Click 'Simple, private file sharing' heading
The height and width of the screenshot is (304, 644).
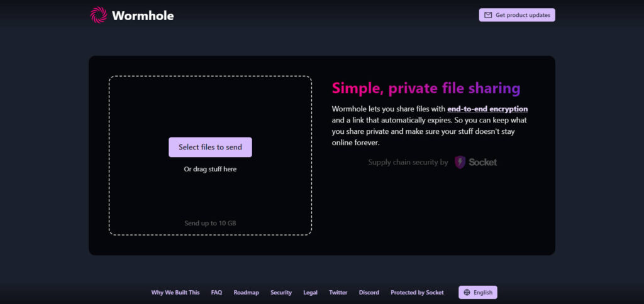pyautogui.click(x=426, y=88)
